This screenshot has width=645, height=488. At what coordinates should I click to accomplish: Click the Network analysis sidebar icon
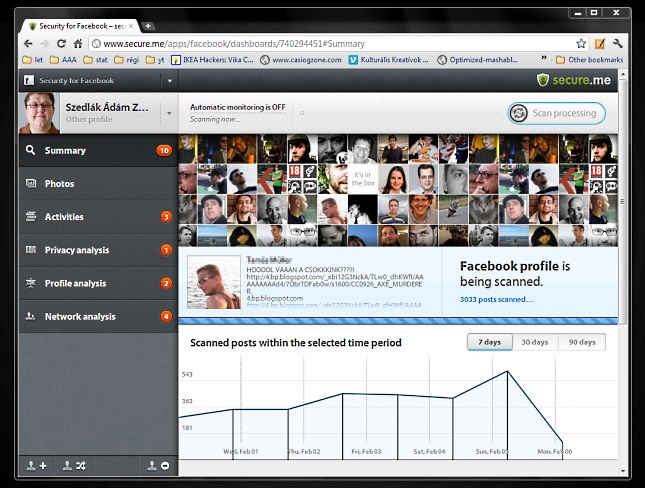point(30,316)
